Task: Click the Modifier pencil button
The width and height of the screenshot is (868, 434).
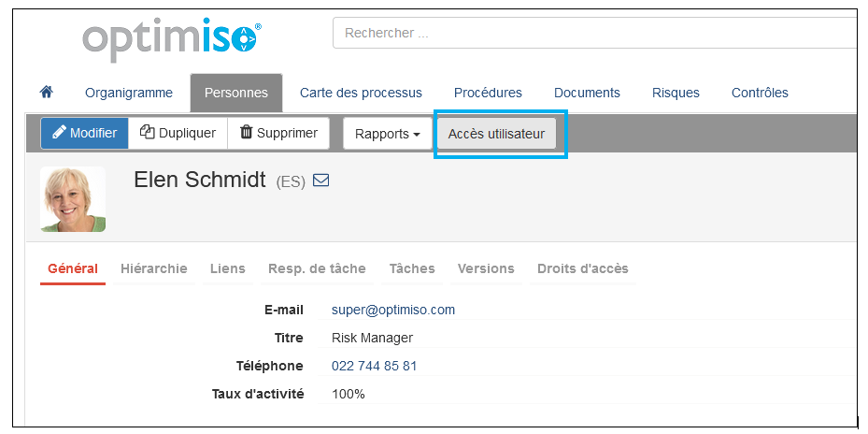Action: 84,133
